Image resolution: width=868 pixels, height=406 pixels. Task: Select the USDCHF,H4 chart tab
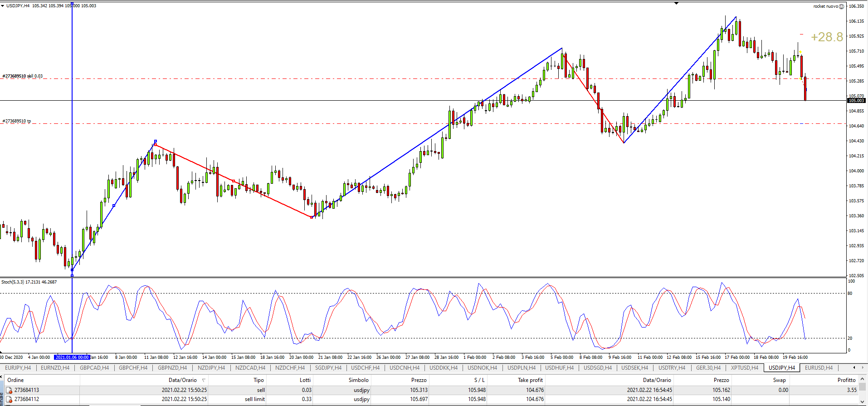click(366, 368)
